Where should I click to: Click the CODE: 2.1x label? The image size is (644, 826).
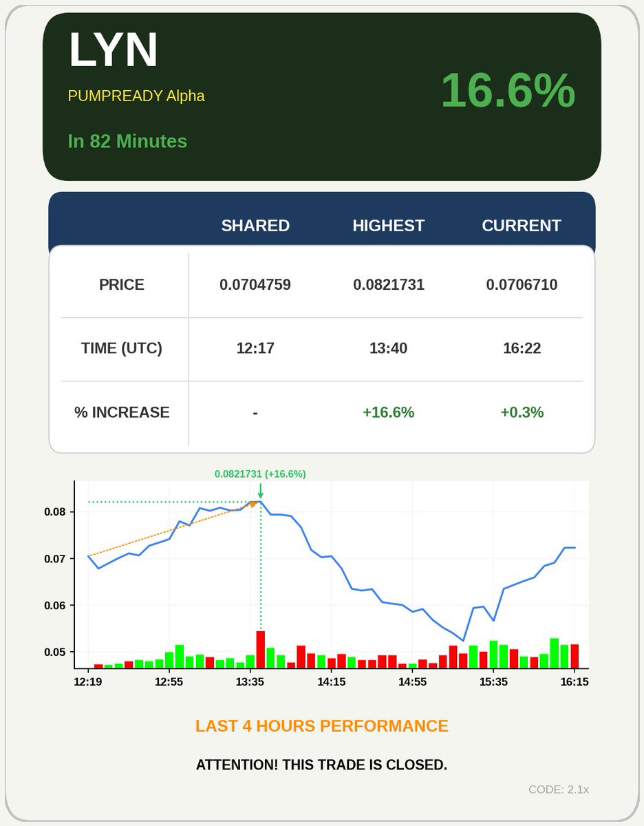pyautogui.click(x=559, y=790)
